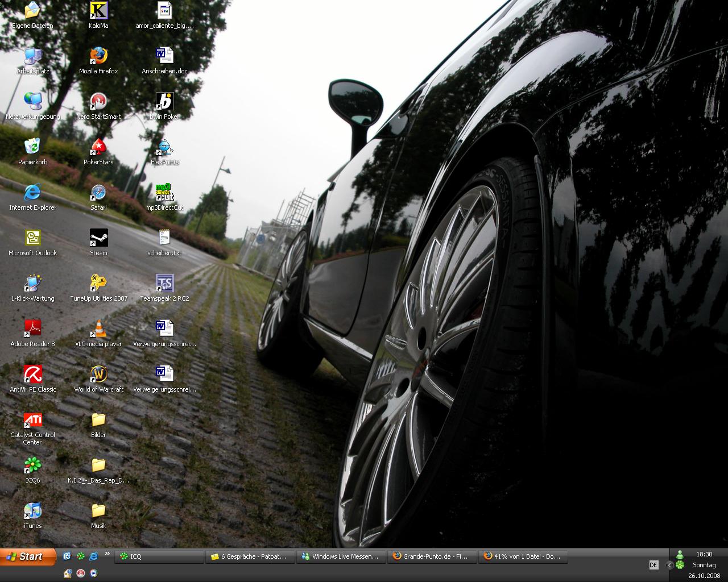The width and height of the screenshot is (728, 582).
Task: Switch to Grande-Punto.de Firefox window
Action: pos(432,556)
